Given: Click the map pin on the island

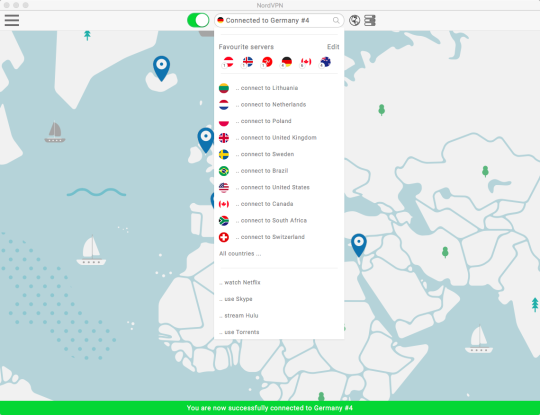Looking at the screenshot, I should (x=161, y=69).
